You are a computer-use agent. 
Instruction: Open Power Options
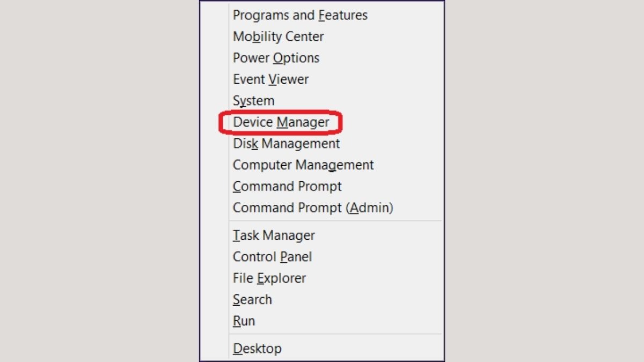(x=276, y=58)
